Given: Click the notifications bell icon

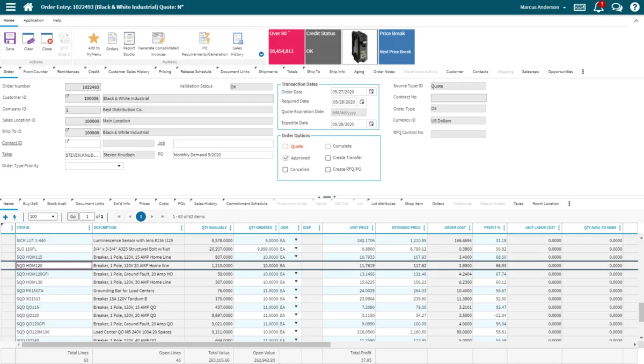Looking at the screenshot, I should point(598,7).
